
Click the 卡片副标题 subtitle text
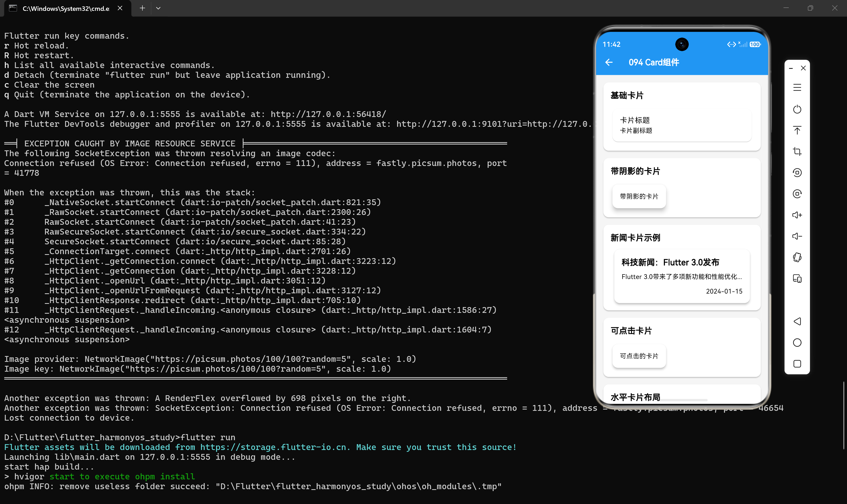coord(636,131)
